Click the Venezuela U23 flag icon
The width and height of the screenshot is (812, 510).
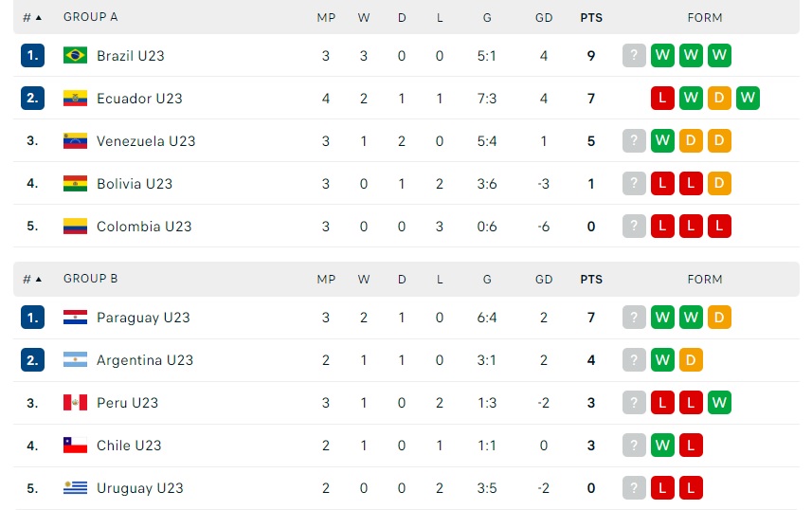point(75,141)
